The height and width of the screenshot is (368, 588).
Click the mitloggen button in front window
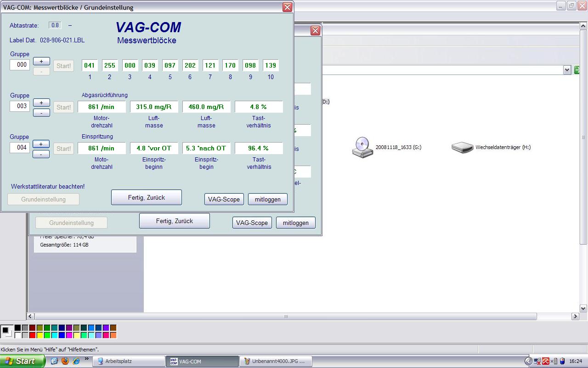coord(268,199)
